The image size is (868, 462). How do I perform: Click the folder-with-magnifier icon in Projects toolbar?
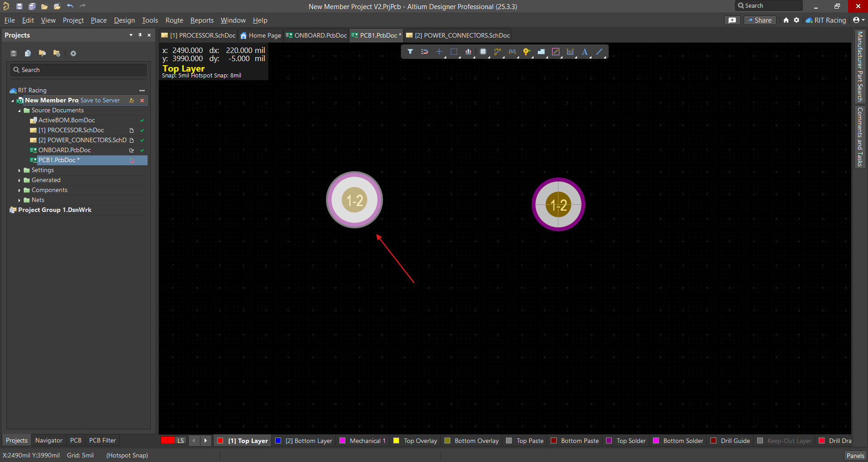42,53
